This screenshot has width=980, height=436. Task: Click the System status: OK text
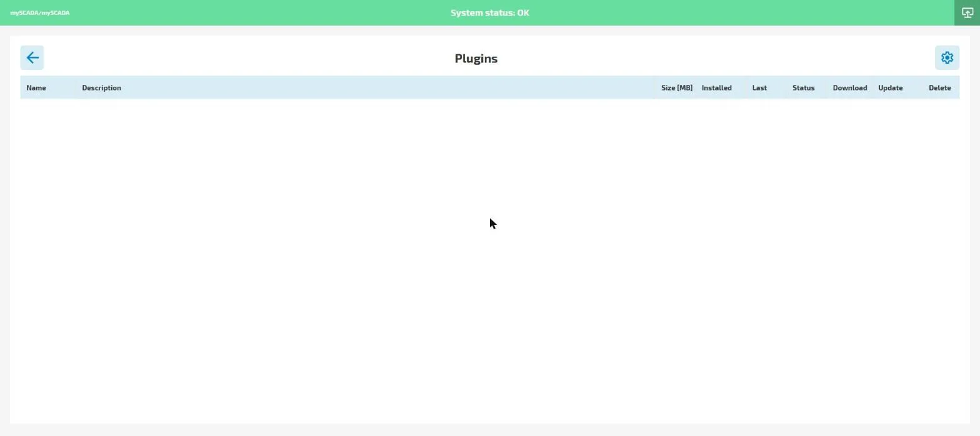(x=490, y=12)
